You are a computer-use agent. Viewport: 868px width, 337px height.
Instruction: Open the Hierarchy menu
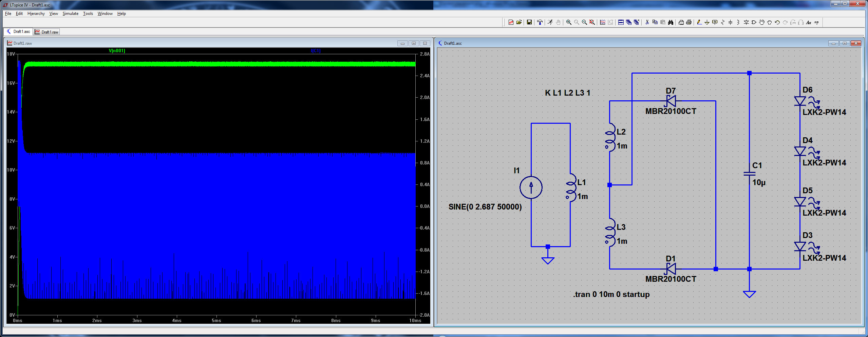(x=36, y=14)
